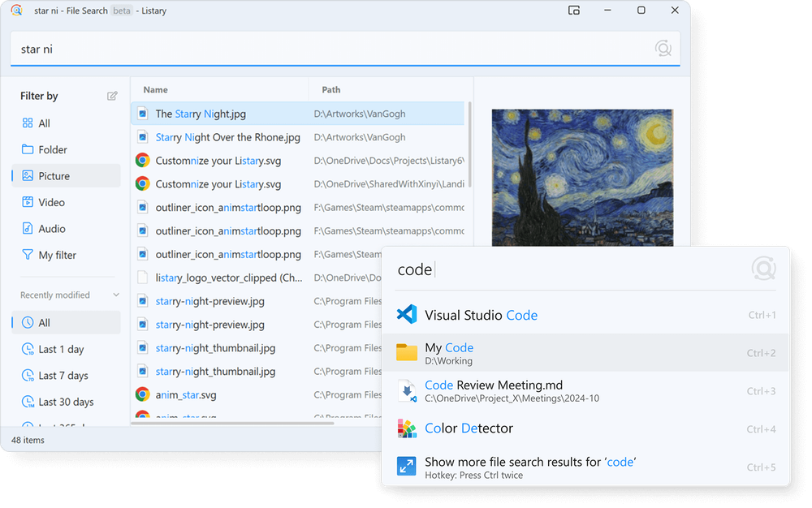
Task: Toggle the compact view icon in the title bar
Action: click(x=574, y=11)
